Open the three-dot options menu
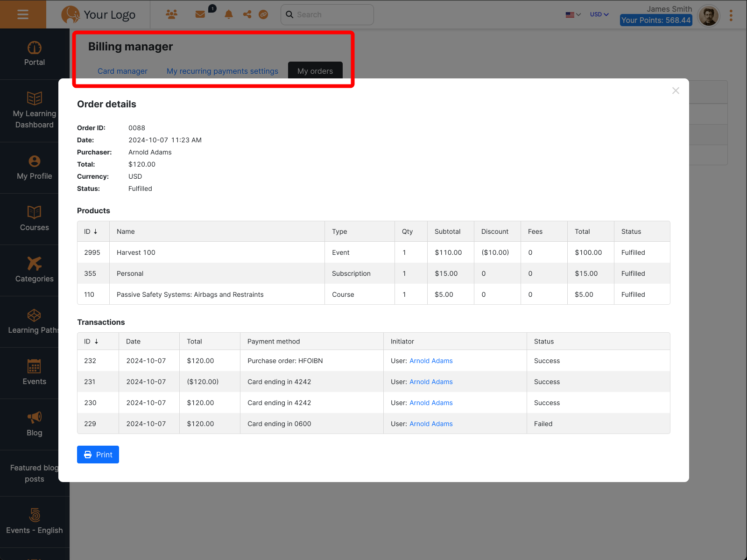 [x=731, y=15]
